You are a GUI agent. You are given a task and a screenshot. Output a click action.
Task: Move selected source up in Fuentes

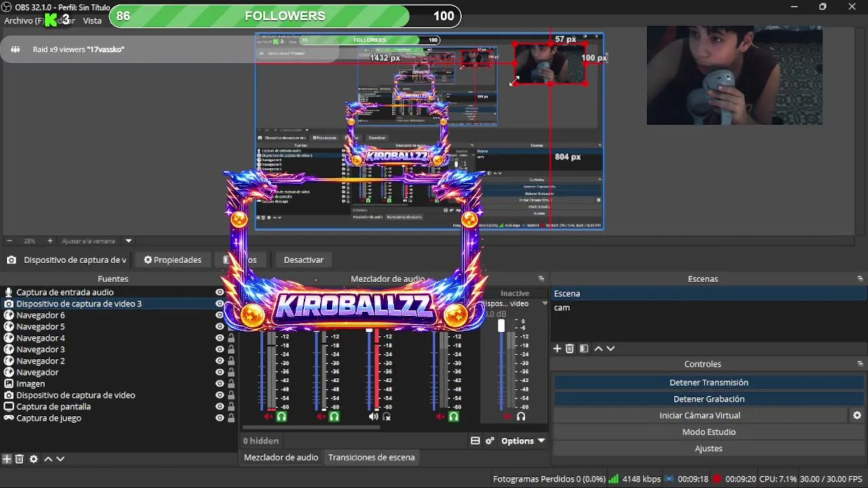coord(48,459)
